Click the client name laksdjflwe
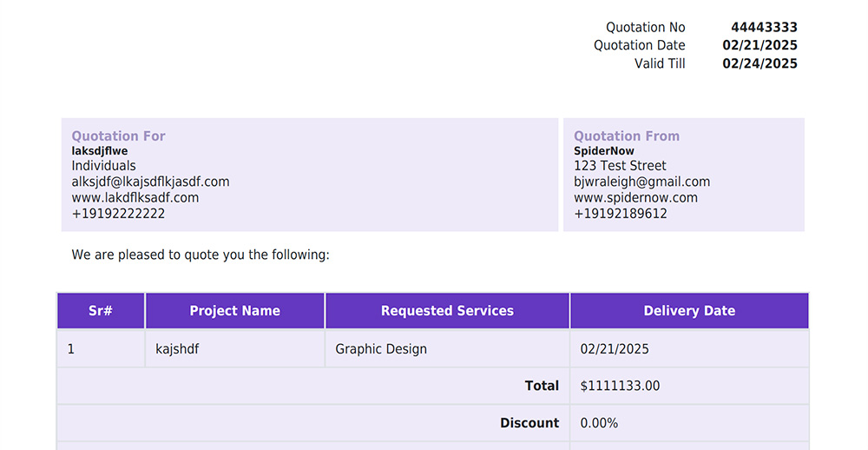The width and height of the screenshot is (868, 450). pyautogui.click(x=100, y=151)
